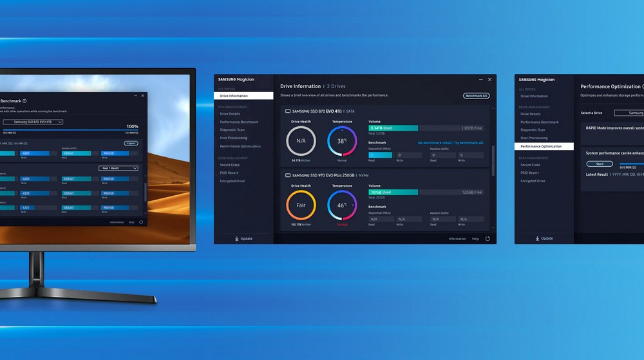Click the refresh icon in the Drive Information window footer

click(x=488, y=238)
